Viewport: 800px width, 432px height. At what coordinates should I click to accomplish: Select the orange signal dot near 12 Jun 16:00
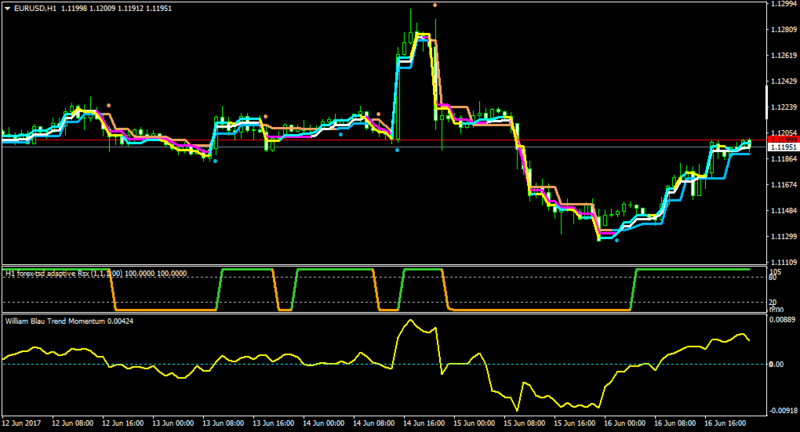click(x=108, y=106)
